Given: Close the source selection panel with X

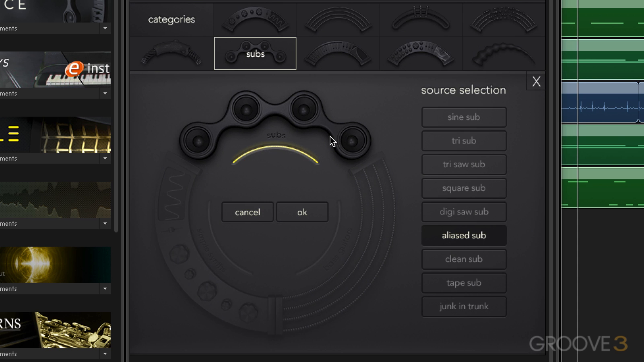Looking at the screenshot, I should pyautogui.click(x=536, y=82).
